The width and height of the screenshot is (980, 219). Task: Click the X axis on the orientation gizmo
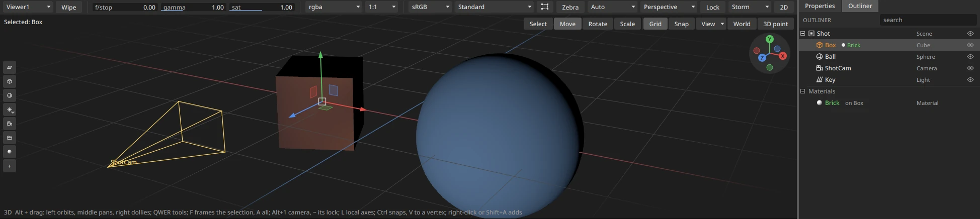[x=783, y=56]
